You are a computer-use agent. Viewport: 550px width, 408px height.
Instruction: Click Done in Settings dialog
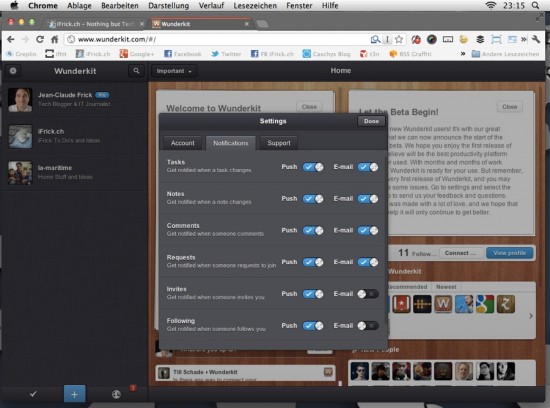[x=371, y=121]
